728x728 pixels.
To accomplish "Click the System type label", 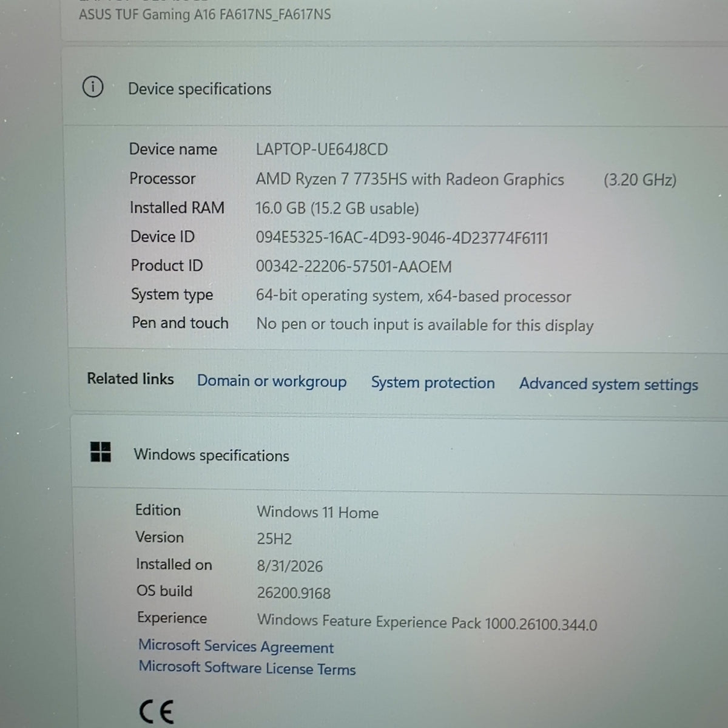I will [x=172, y=295].
